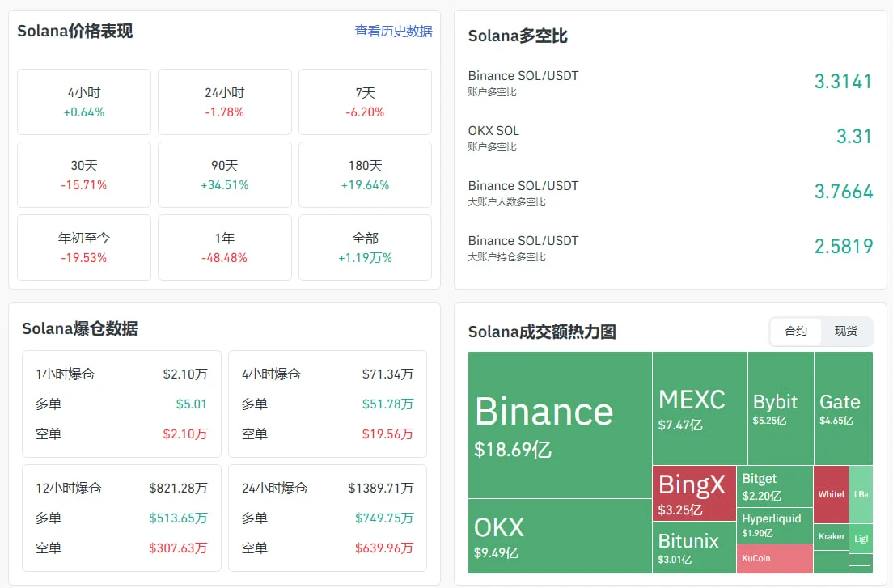Switch heatmap to 现货 tab
Screen dimensions: 893x588
[846, 332]
